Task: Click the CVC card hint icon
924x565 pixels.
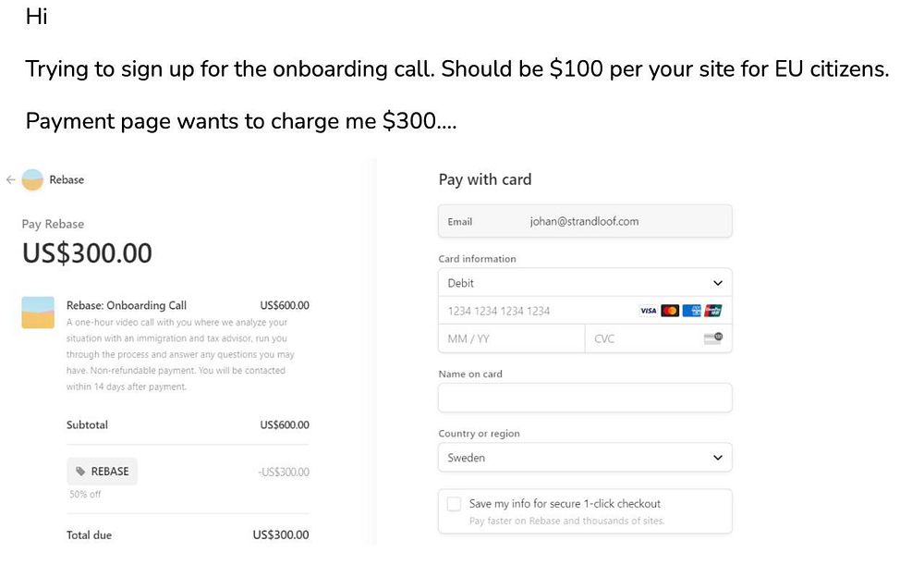Action: coord(711,338)
